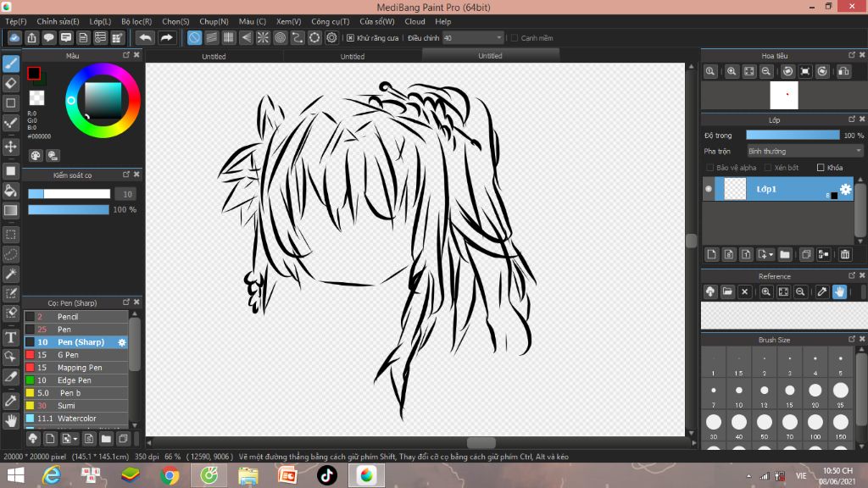Select the Pencil brush

[76, 317]
